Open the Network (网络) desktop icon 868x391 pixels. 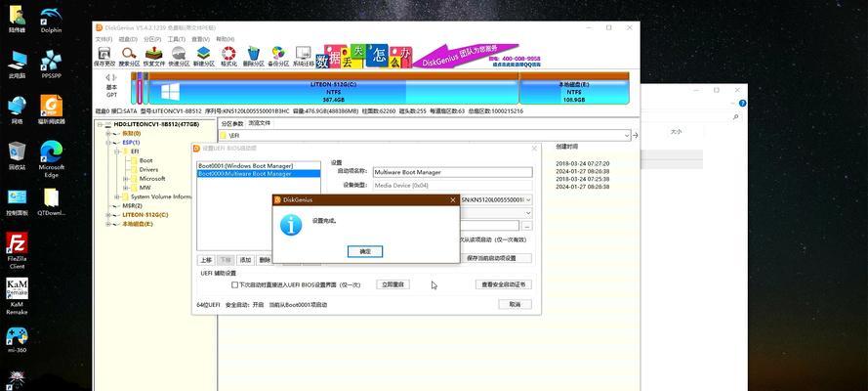click(x=18, y=109)
